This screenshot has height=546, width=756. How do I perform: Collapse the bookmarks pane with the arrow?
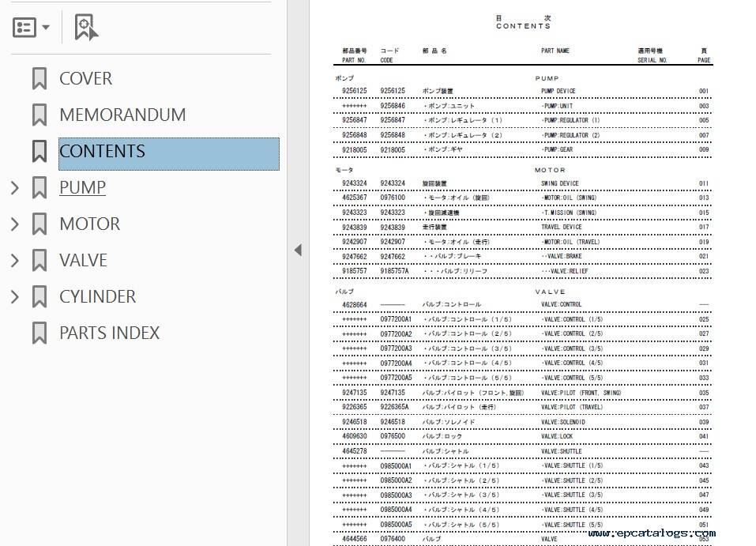298,250
